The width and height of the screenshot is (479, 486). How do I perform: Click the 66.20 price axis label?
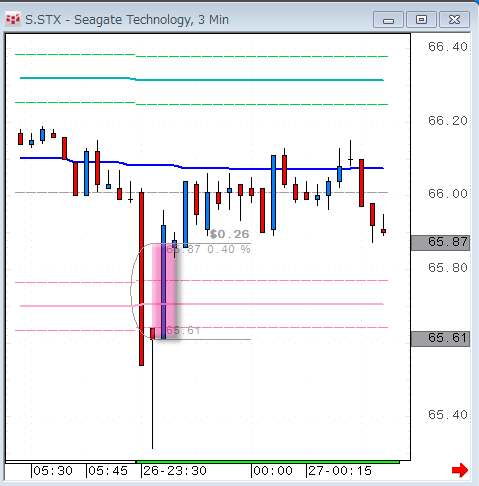tap(448, 121)
